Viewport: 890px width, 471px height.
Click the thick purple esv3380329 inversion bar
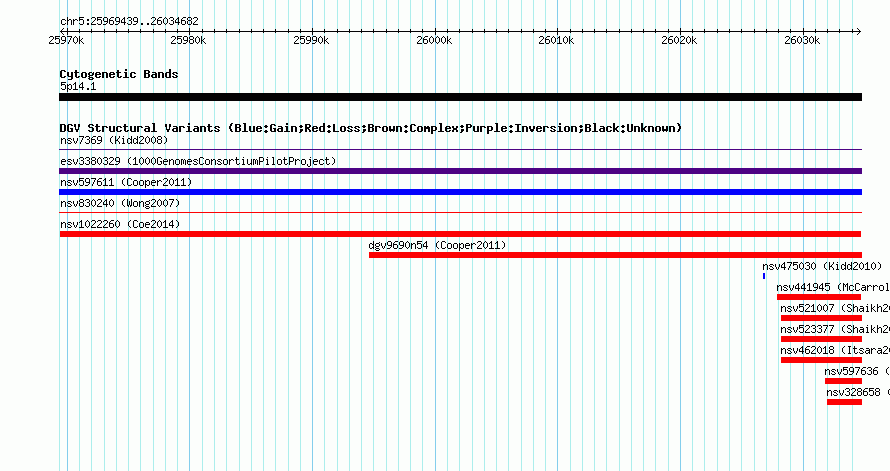[460, 171]
